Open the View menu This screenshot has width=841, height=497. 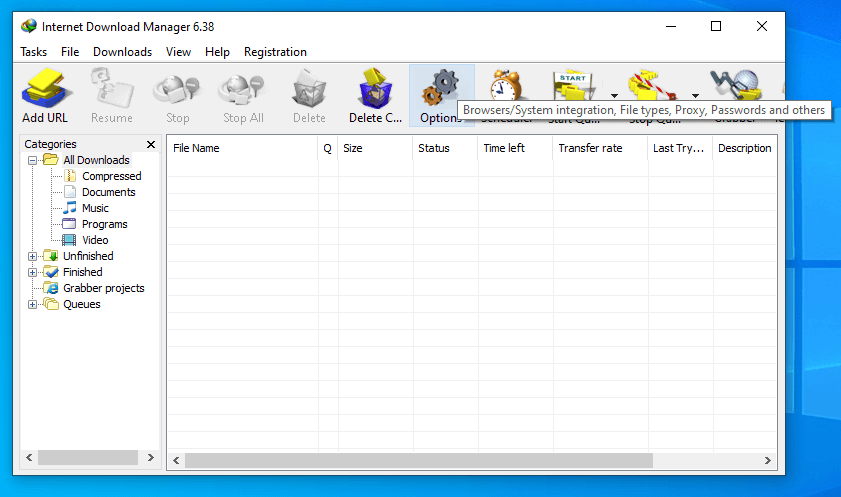point(178,52)
